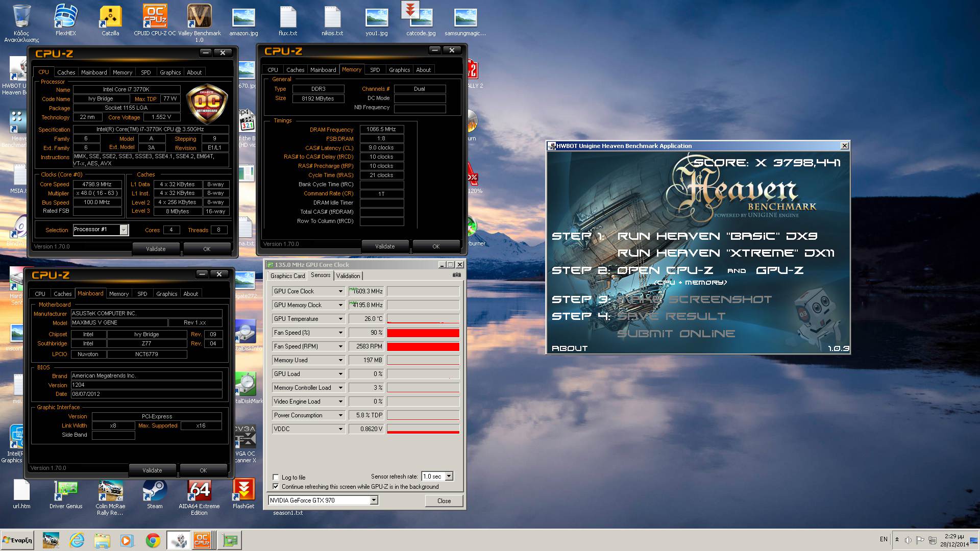Click Validate in the CPU-Z Mainboard window
This screenshot has width=980, height=551.
click(x=152, y=470)
